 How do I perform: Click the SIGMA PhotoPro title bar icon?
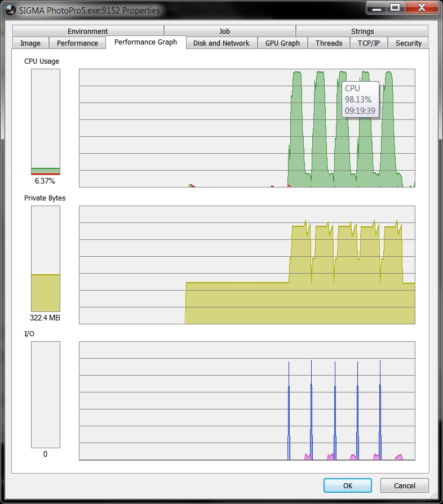coord(11,10)
